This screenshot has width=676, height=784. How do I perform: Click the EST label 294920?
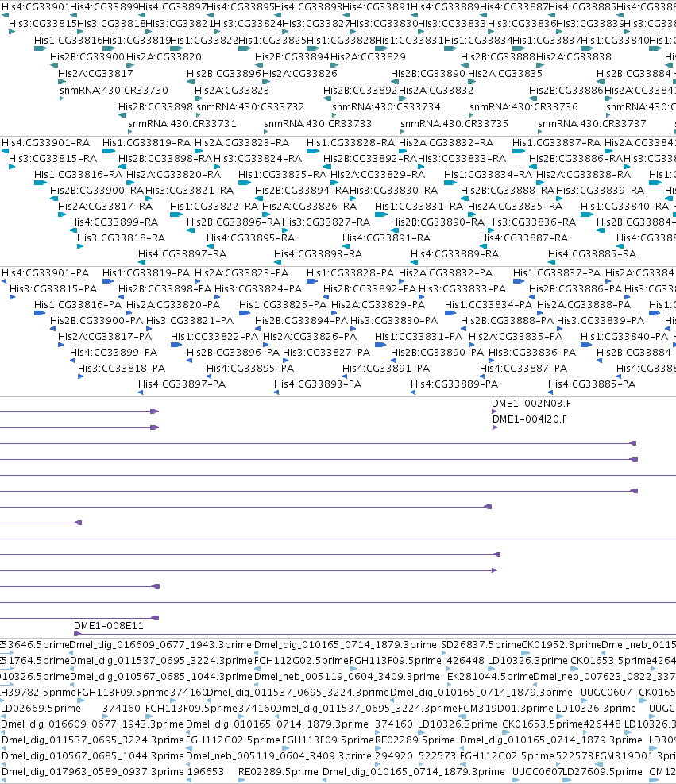pyautogui.click(x=394, y=756)
